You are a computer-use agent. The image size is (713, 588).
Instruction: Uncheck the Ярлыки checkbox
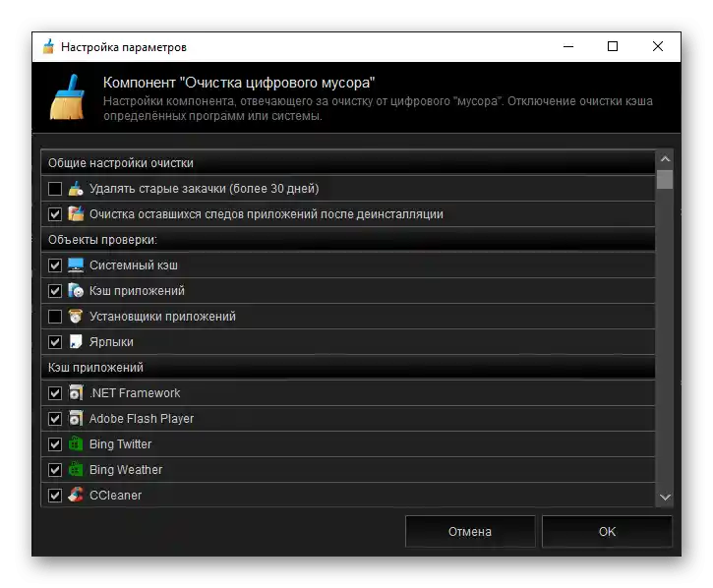(x=55, y=341)
